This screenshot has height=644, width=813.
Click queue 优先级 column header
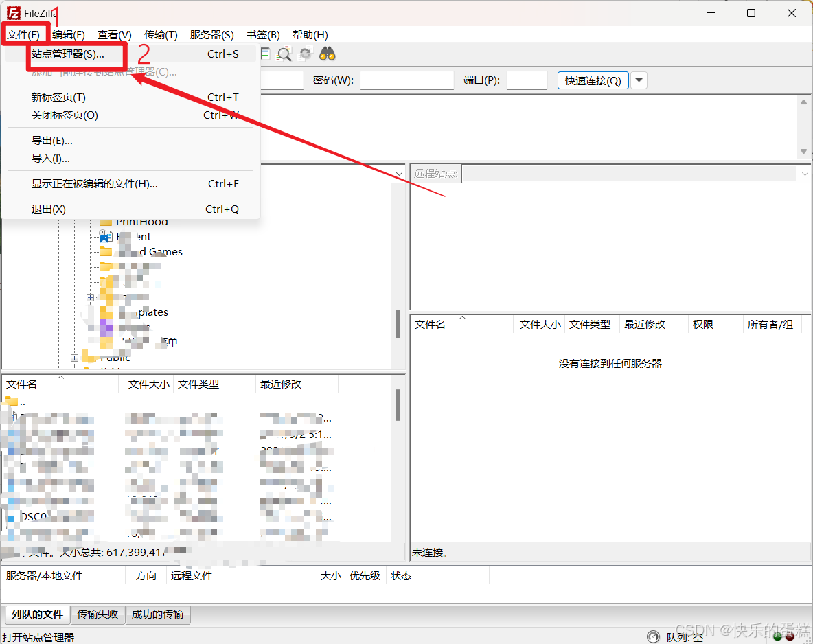(365, 576)
